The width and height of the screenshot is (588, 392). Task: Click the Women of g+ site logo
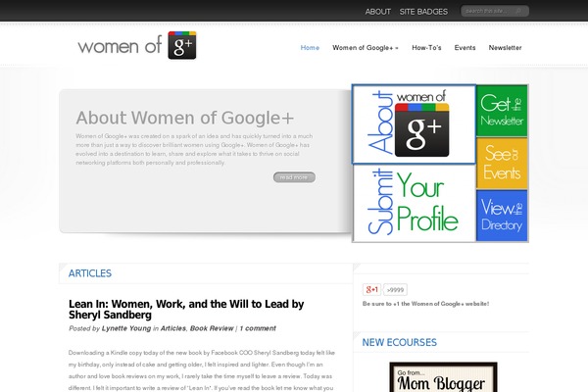[x=137, y=45]
